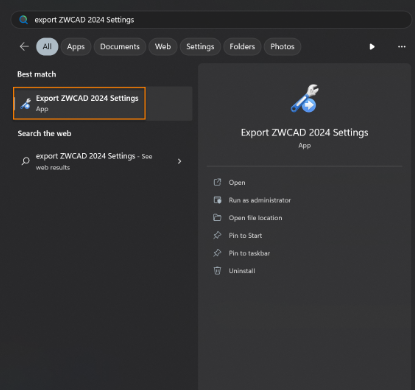Switch to the Photos filter tab
Screen dimensions: 415x390
pos(282,47)
